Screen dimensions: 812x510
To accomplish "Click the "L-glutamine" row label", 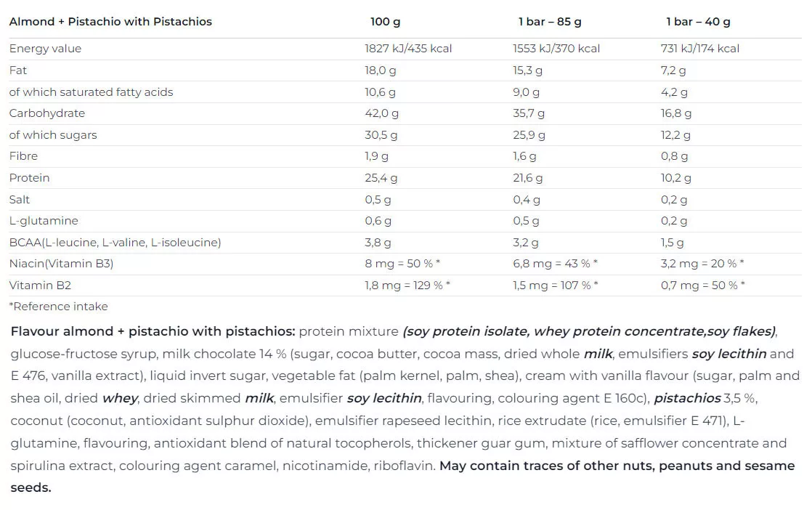I will click(44, 221).
